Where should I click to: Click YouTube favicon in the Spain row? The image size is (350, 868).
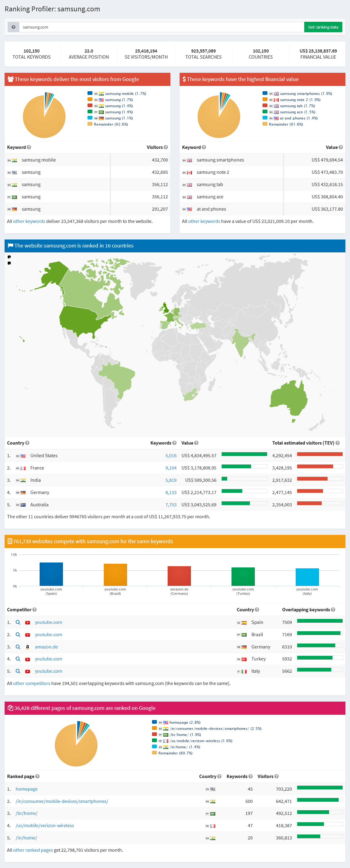28,622
